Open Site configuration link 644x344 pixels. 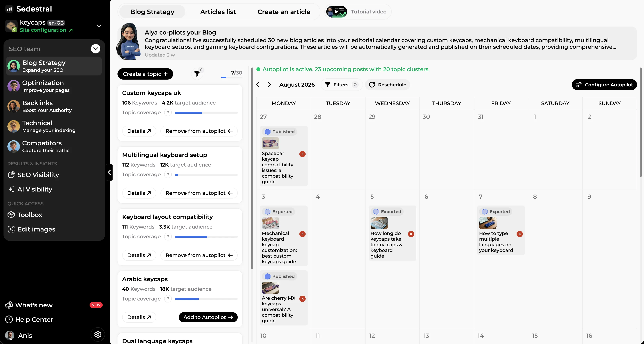(x=46, y=30)
